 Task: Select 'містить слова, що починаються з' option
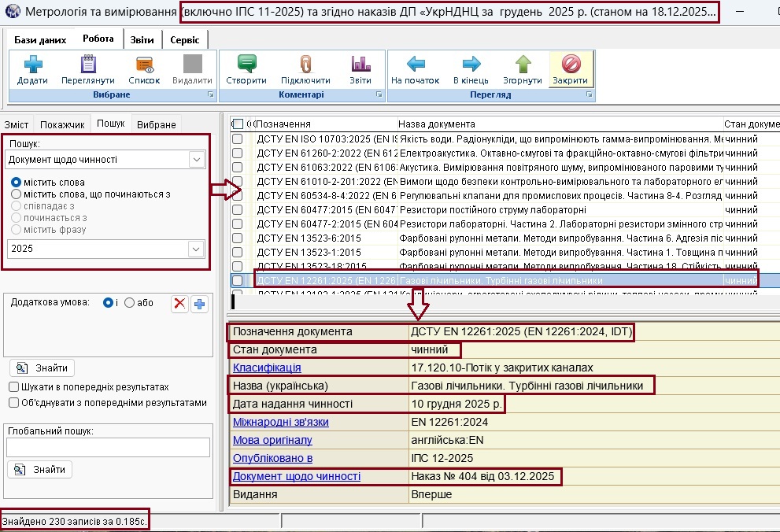[x=16, y=194]
